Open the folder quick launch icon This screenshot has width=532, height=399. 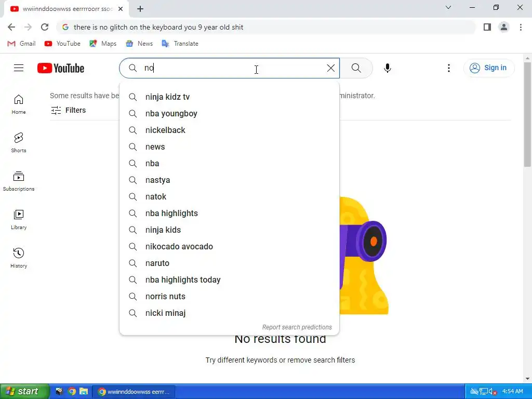point(84,392)
